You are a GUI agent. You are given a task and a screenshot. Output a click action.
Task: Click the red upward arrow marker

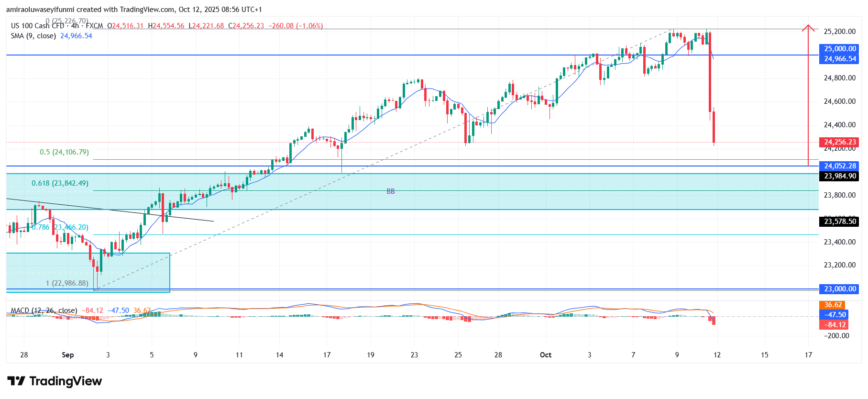point(808,29)
